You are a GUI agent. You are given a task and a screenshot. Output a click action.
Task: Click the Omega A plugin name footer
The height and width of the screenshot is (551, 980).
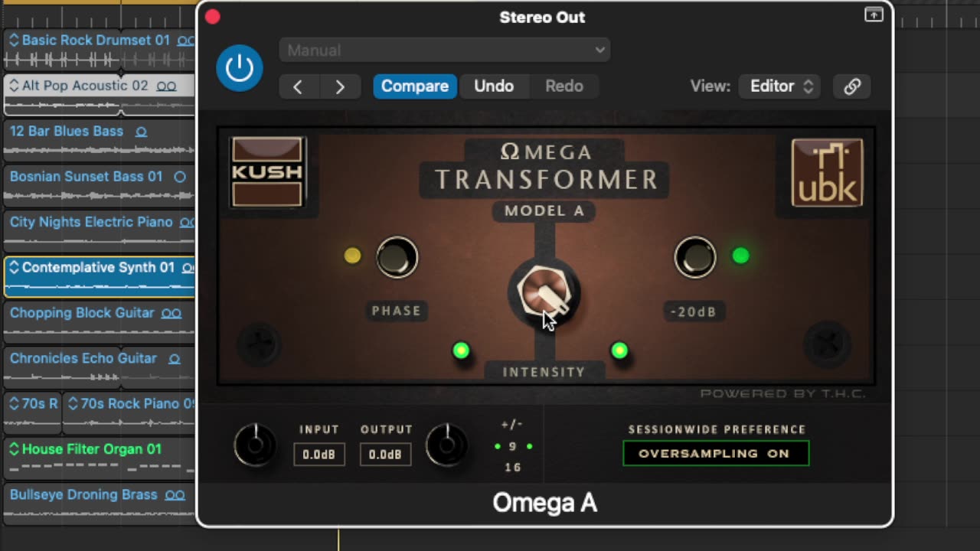click(544, 503)
